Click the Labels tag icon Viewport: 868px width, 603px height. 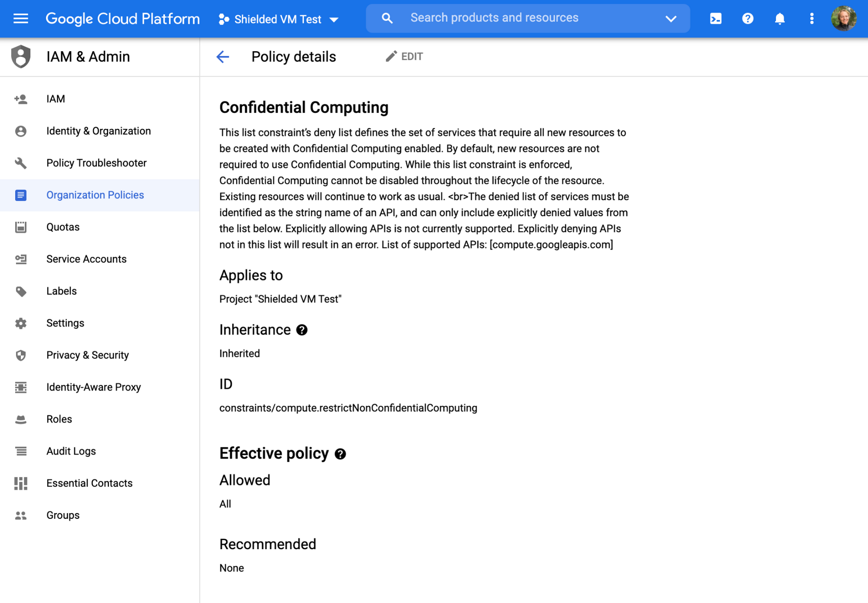tap(21, 292)
